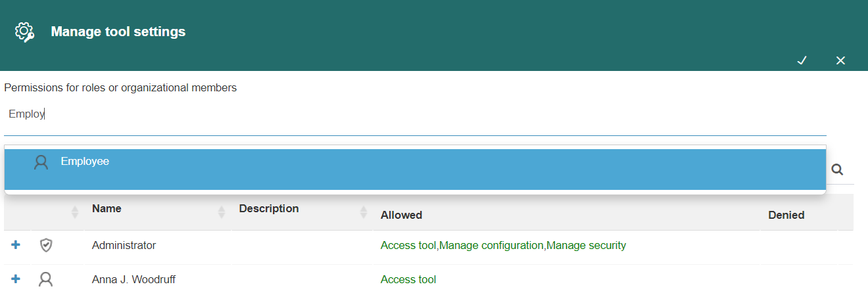Image resolution: width=868 pixels, height=295 pixels.
Task: Sort by the Name column arrows
Action: click(x=222, y=212)
